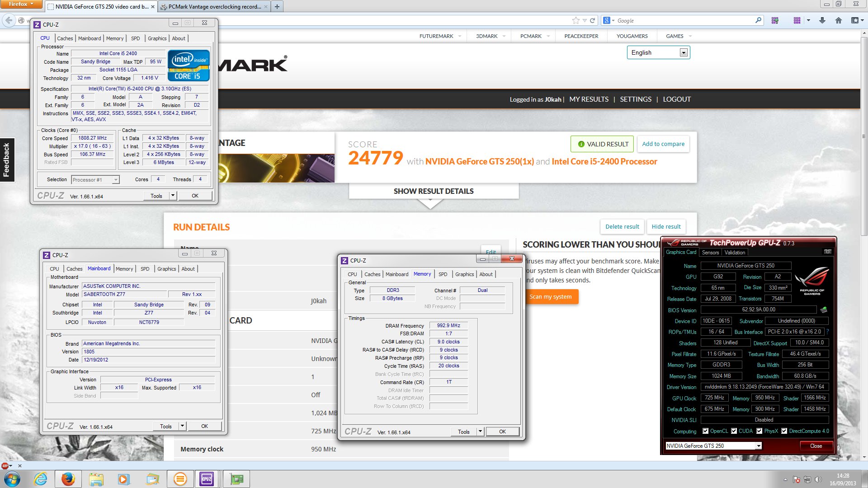Click the purple grid with green plus icon

pos(775,20)
